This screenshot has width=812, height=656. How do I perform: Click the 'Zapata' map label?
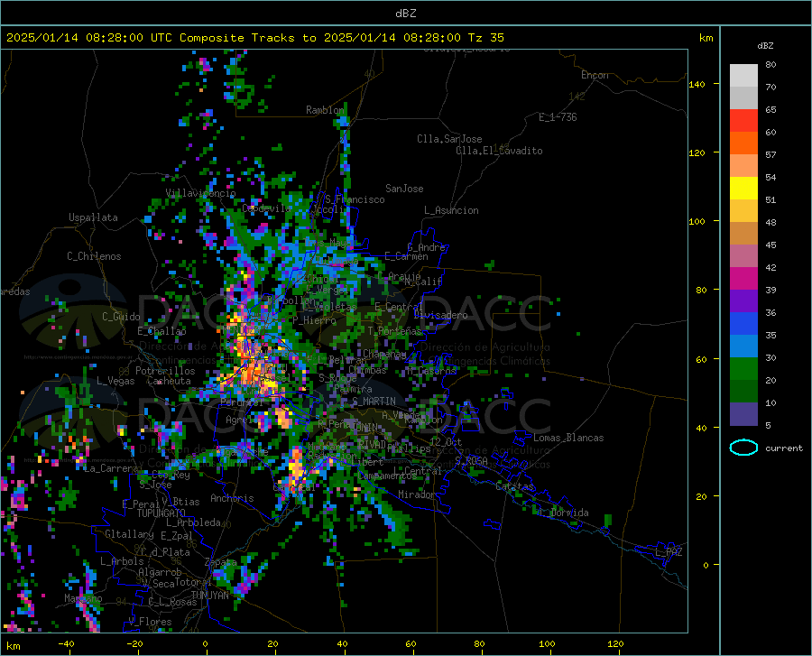click(221, 562)
